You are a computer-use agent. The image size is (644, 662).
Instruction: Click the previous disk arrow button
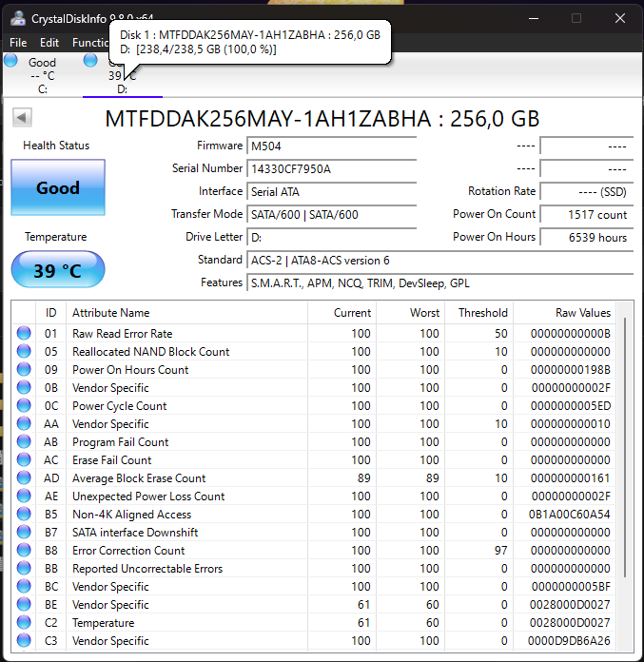coord(22,117)
